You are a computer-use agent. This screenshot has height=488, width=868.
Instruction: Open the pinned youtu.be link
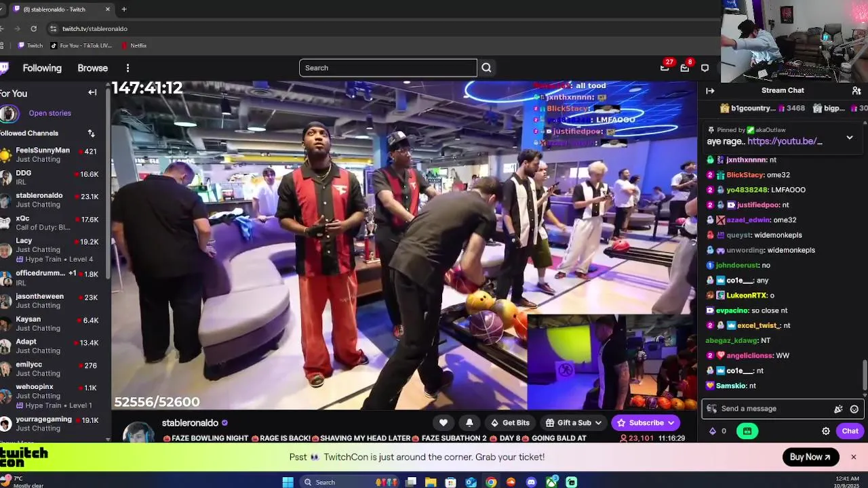[785, 141]
